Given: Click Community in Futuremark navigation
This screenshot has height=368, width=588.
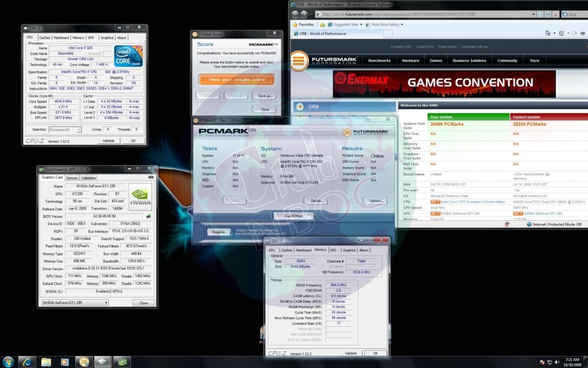Looking at the screenshot, I should tap(507, 61).
